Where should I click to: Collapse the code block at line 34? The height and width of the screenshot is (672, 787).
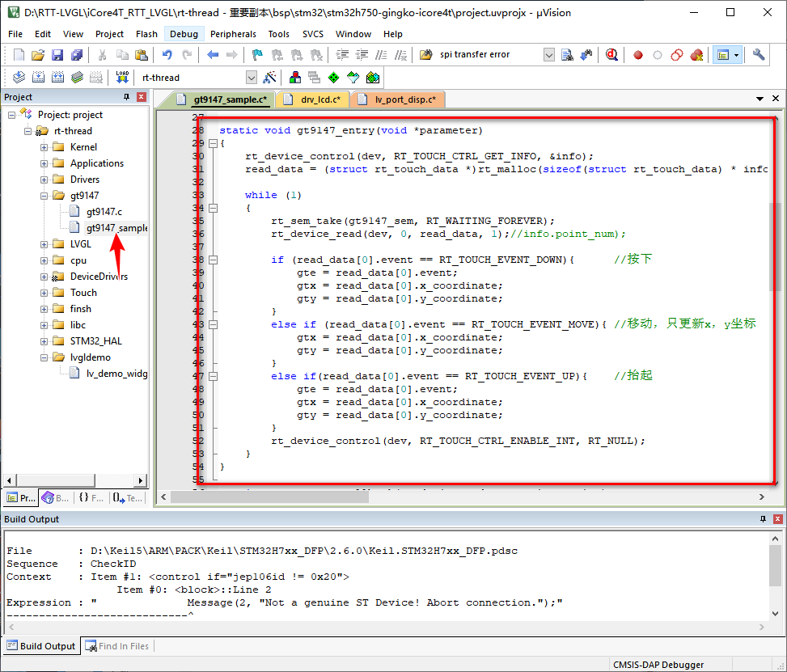213,208
